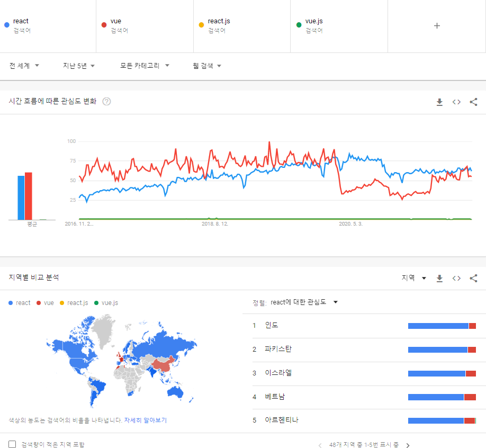Click the 2018. 8. 12. date axis label
The image size is (486, 448).
pos(215,224)
